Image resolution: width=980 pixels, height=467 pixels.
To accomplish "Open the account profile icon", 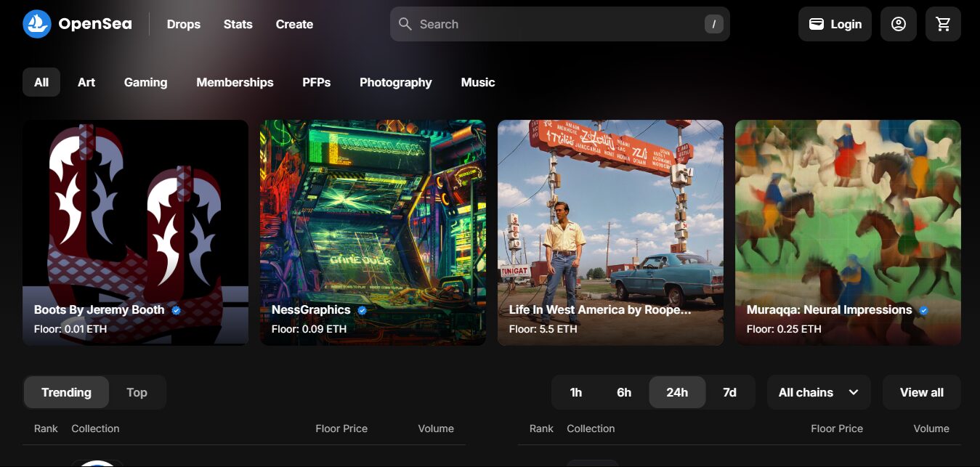I will pyautogui.click(x=899, y=24).
